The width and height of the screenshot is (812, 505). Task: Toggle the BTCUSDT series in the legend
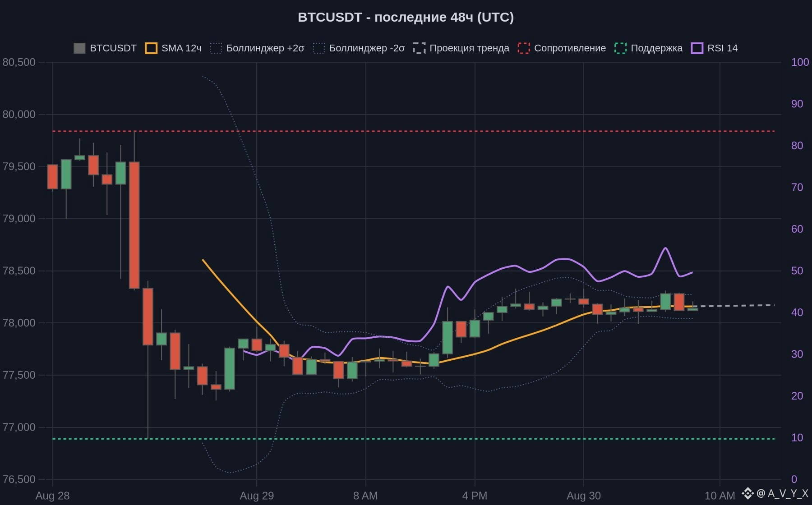[x=105, y=48]
